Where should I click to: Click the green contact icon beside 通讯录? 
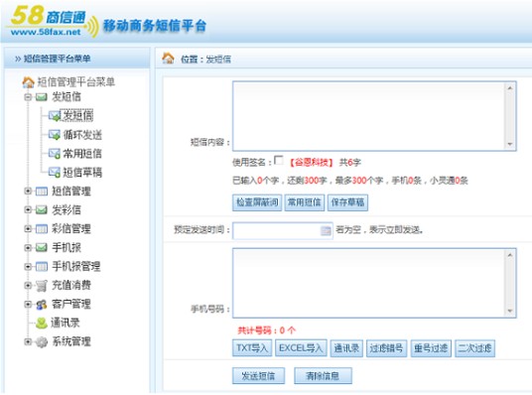point(42,324)
